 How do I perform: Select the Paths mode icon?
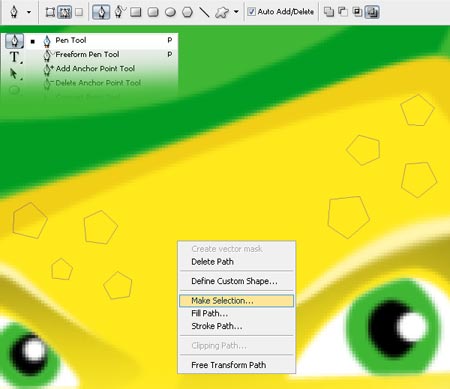click(x=64, y=12)
